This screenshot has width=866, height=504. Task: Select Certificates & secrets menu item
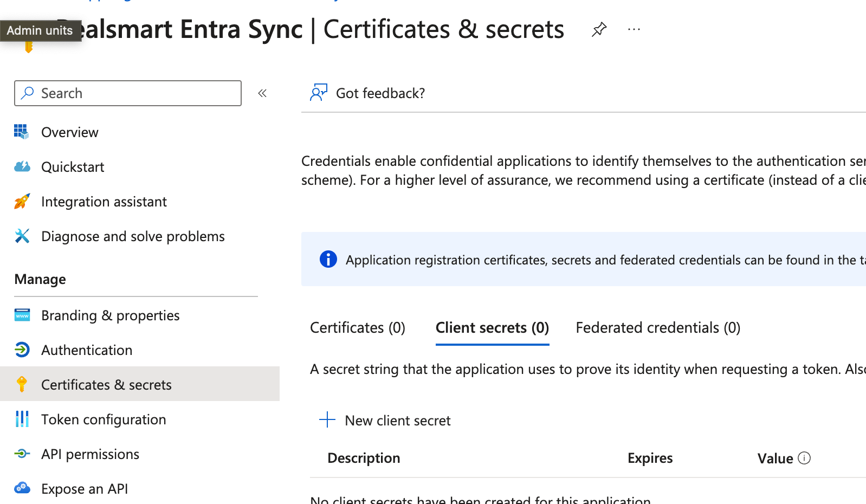[x=106, y=385]
